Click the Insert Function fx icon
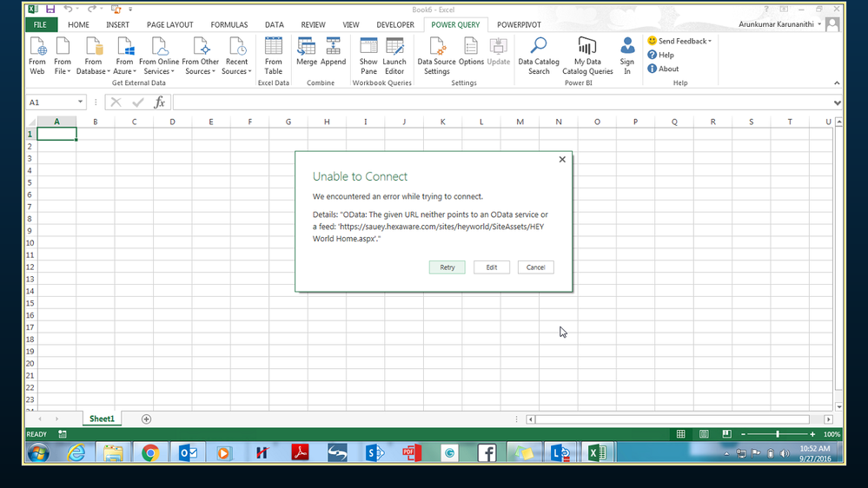 pos(159,102)
